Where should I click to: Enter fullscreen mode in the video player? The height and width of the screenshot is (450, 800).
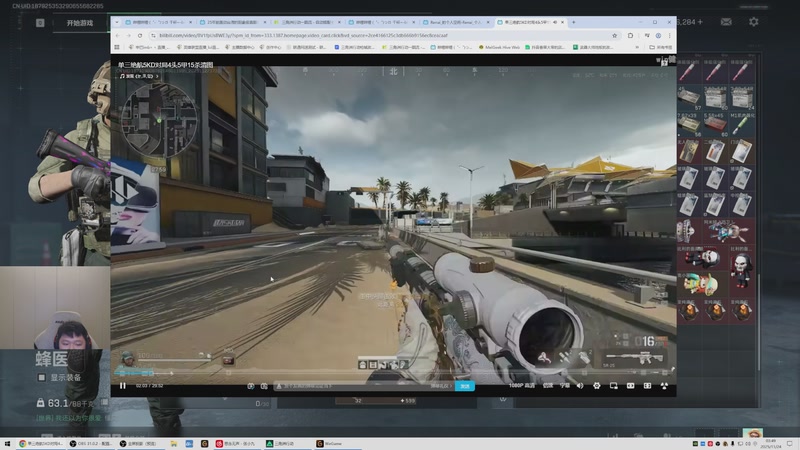[x=664, y=386]
